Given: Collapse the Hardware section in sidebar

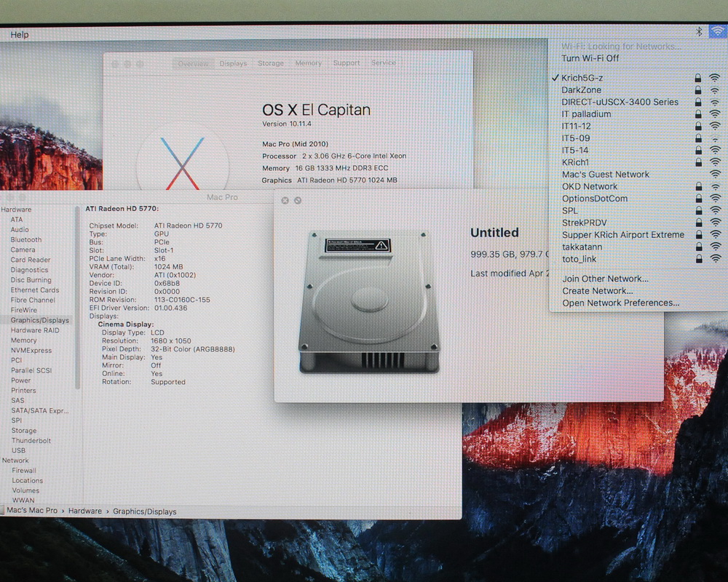Looking at the screenshot, I should coord(16,210).
